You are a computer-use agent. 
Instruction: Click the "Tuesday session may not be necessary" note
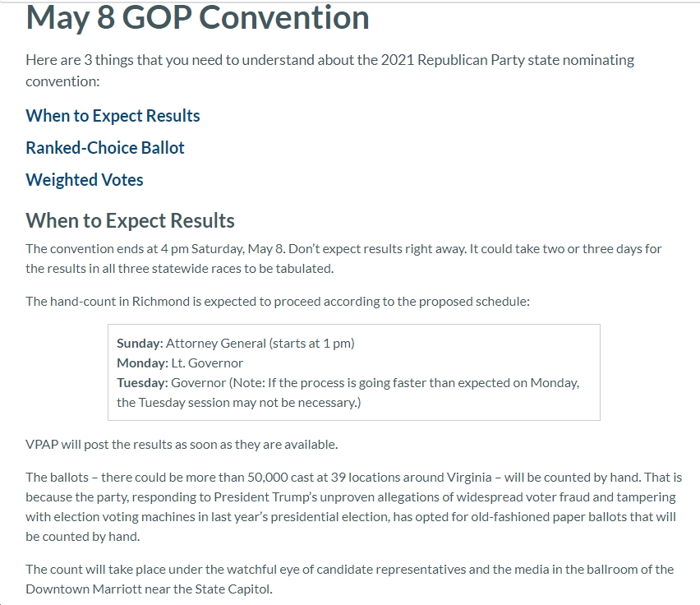pyautogui.click(x=239, y=402)
